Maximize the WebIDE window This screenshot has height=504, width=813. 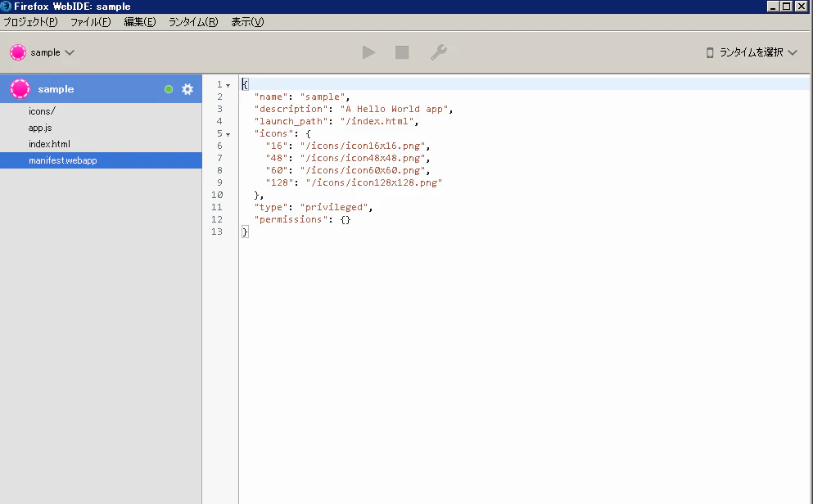[787, 7]
